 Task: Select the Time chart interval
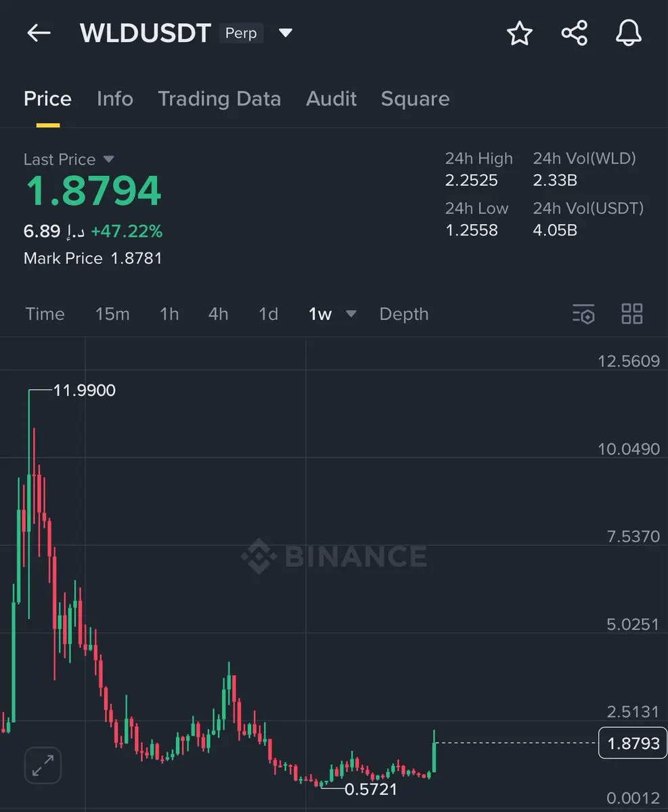click(x=45, y=314)
